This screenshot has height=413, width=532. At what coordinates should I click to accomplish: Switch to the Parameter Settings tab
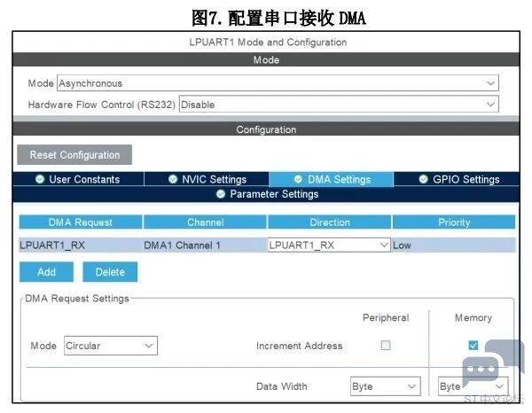pyautogui.click(x=266, y=194)
